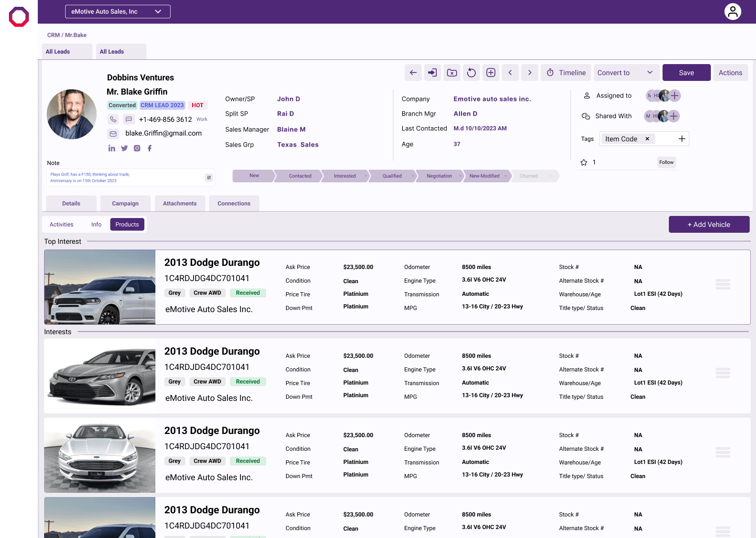Image resolution: width=756 pixels, height=538 pixels.
Task: Click the import/sign-in arrow toolbar icon
Action: click(x=433, y=73)
